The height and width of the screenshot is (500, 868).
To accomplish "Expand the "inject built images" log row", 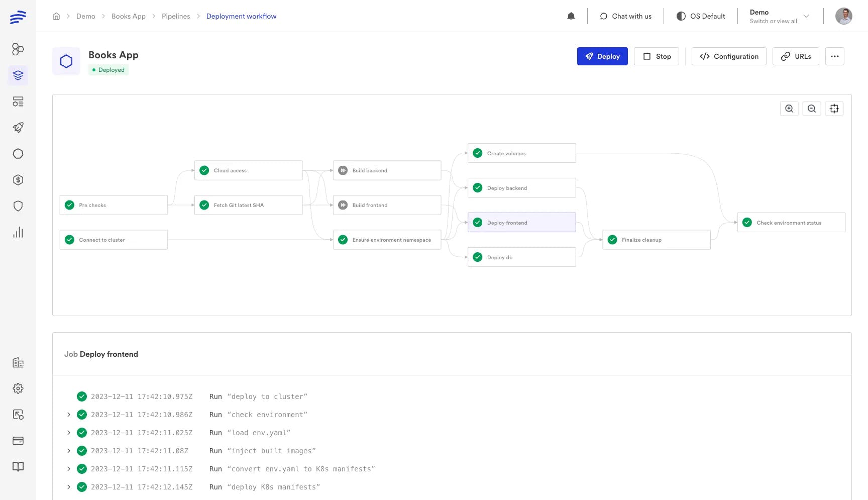I will tap(69, 451).
